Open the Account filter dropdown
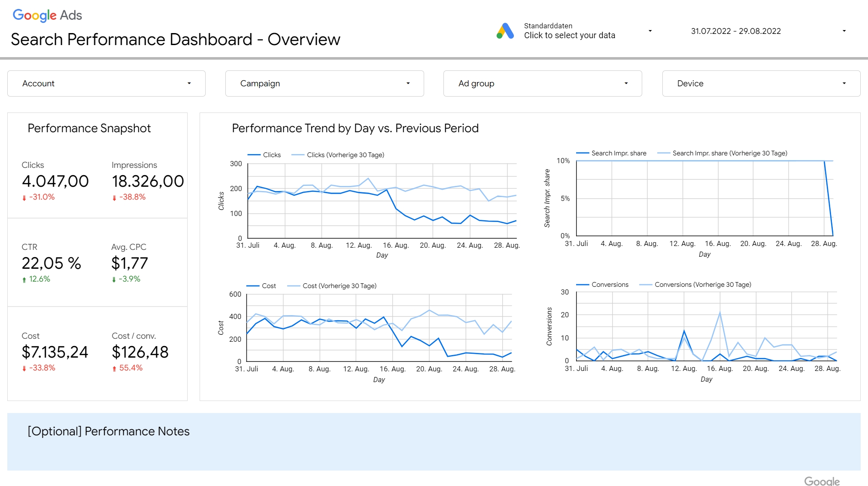 click(x=106, y=84)
